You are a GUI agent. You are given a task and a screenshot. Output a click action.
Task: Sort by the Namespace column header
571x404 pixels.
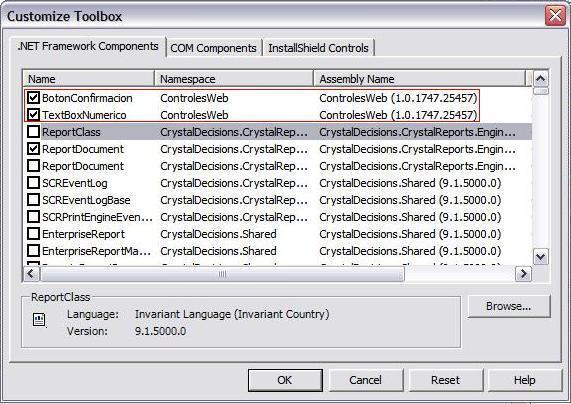pyautogui.click(x=234, y=79)
